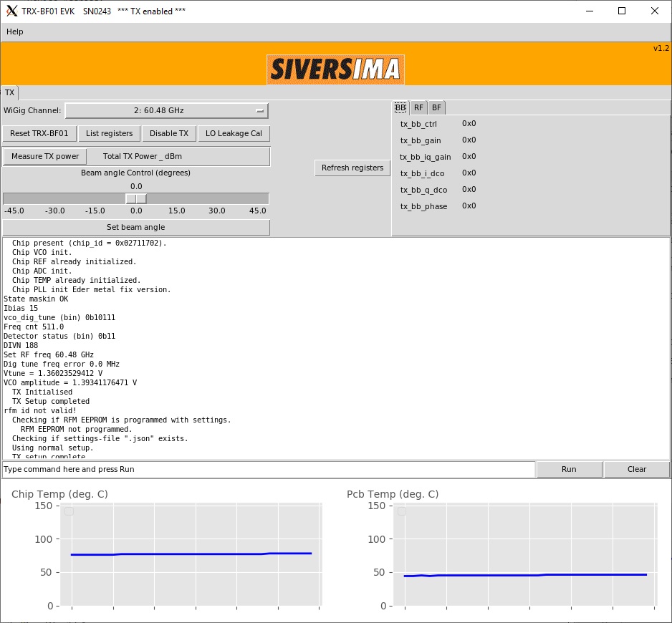Viewport: 672px width, 623px height.
Task: Start LO Leakage Cal
Action: [234, 133]
